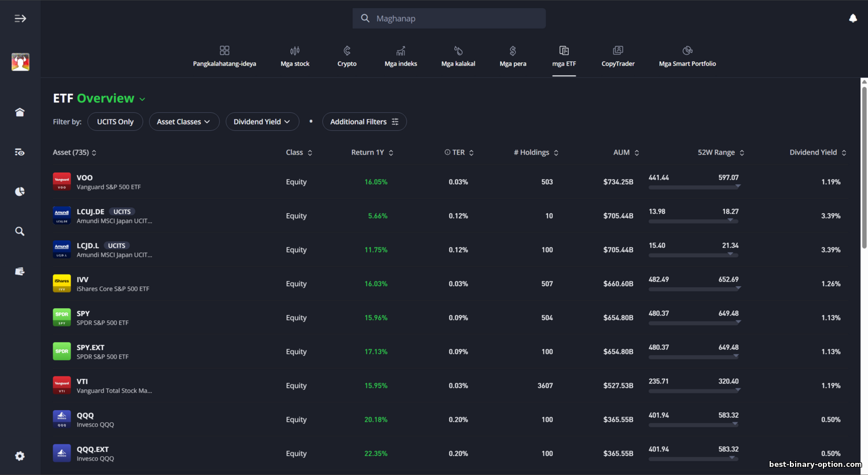Image resolution: width=868 pixels, height=475 pixels.
Task: Expand the left sidebar menu arrow icon
Action: click(x=20, y=19)
